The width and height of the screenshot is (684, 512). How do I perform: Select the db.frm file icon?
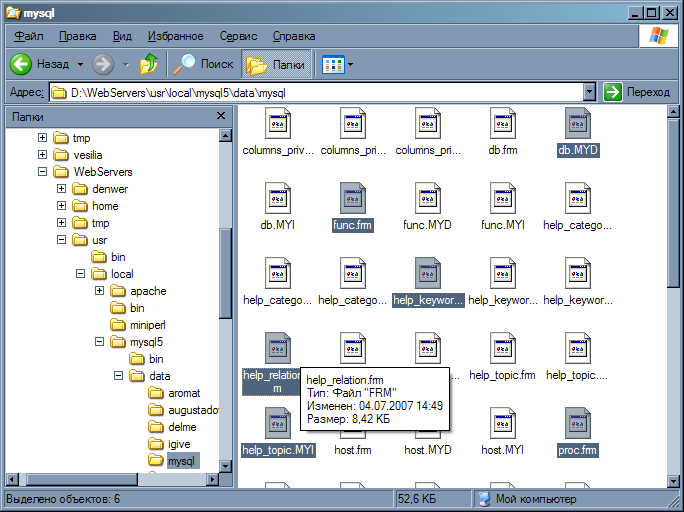[503, 123]
